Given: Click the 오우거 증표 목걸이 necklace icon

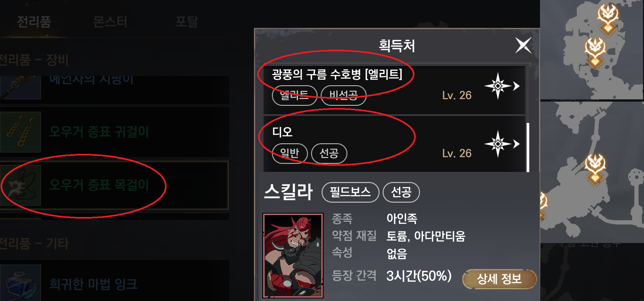Looking at the screenshot, I should 21,185.
